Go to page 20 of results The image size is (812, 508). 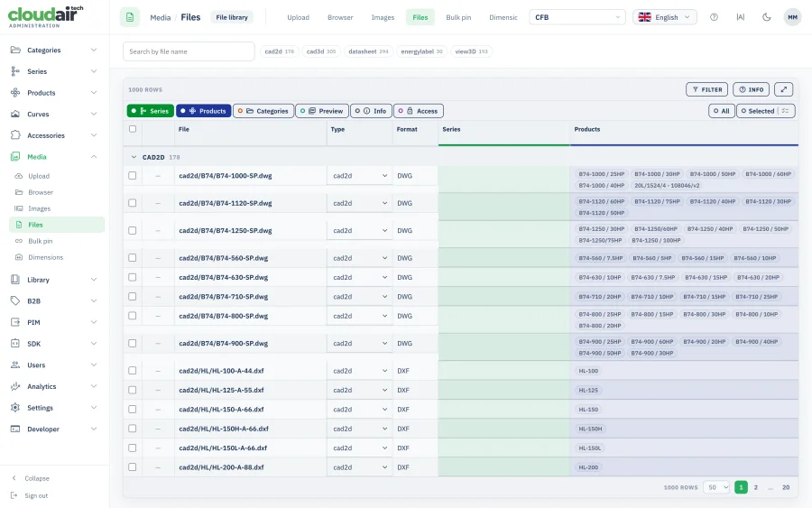pyautogui.click(x=786, y=487)
